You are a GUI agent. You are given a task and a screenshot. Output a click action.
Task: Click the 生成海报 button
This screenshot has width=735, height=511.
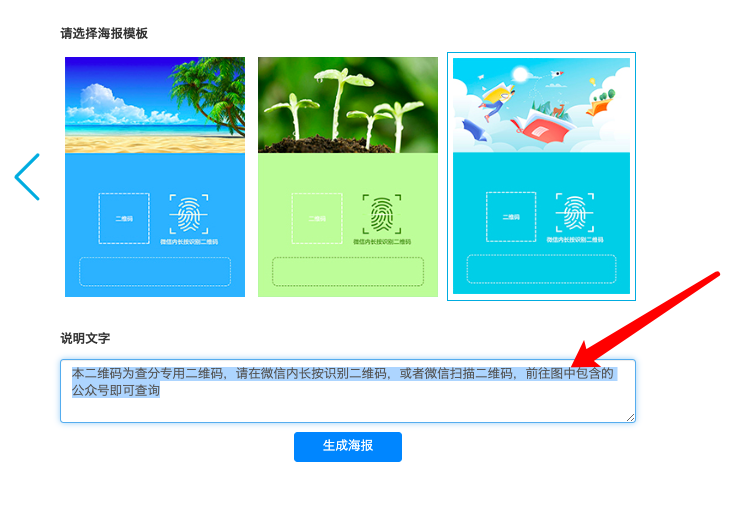pyautogui.click(x=348, y=447)
